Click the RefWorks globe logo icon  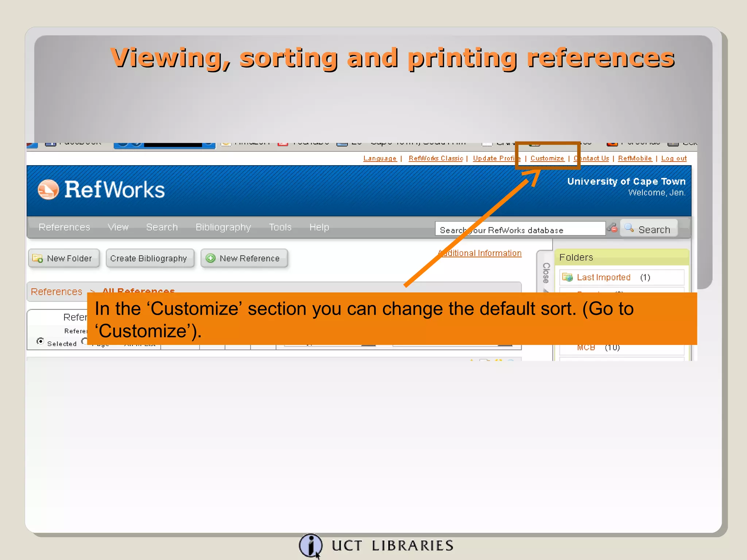48,190
